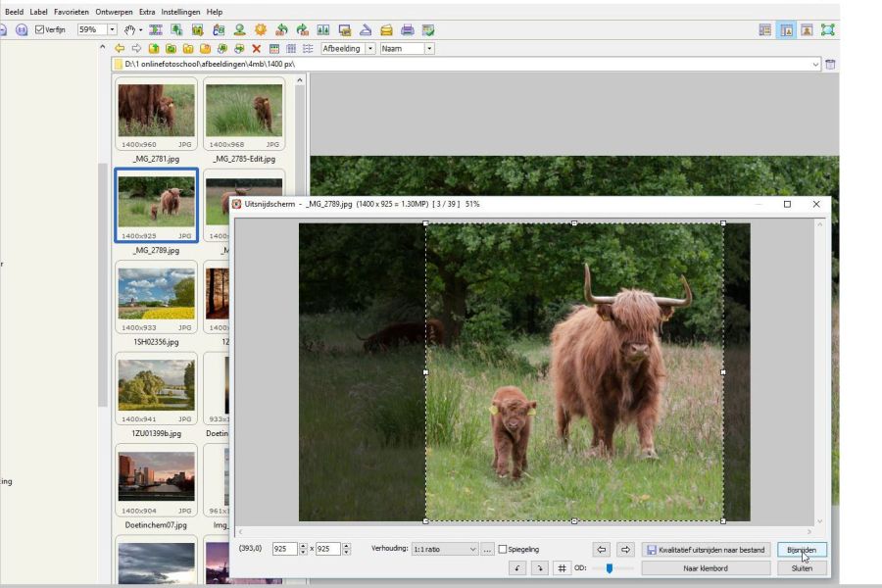Click the previous image arrow in crop dialog
882x588 pixels.
click(603, 550)
